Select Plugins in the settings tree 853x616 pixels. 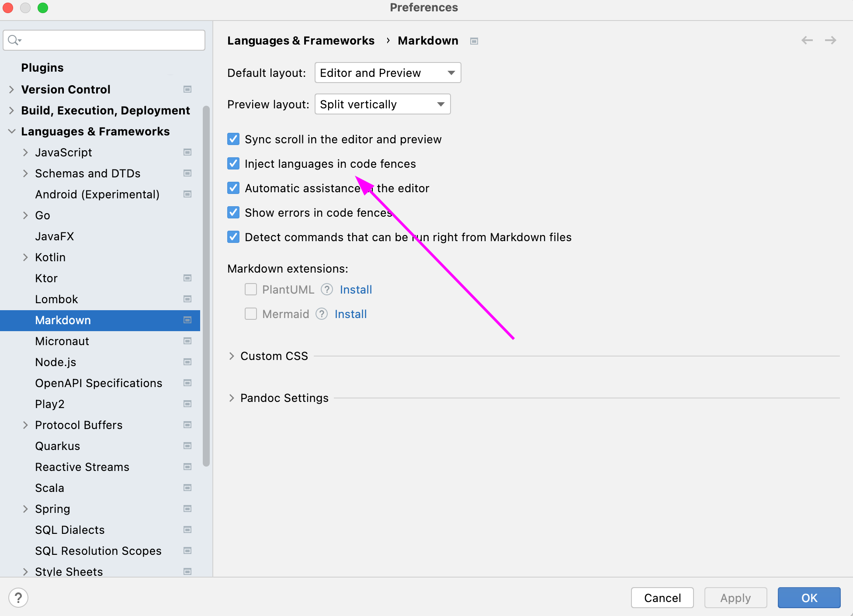point(42,67)
